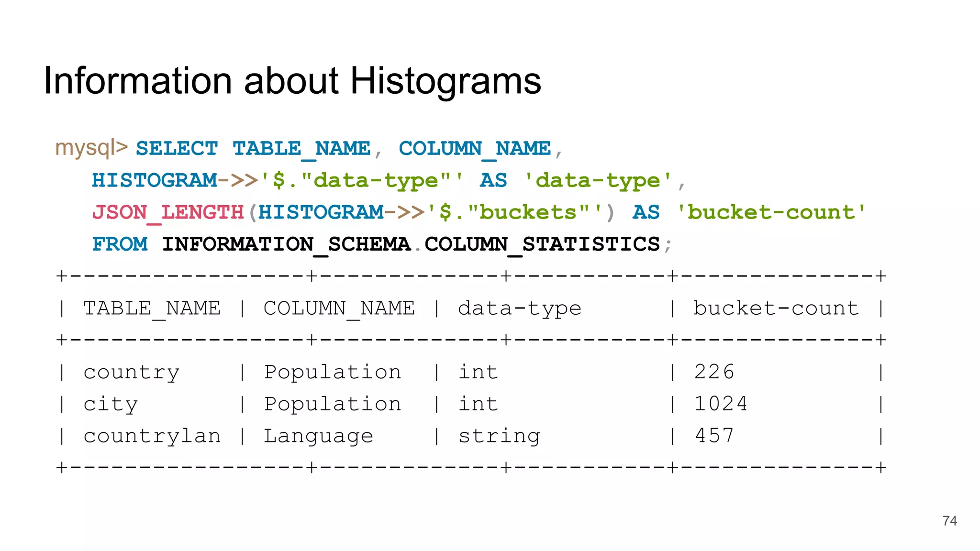The width and height of the screenshot is (980, 551).
Task: Click the 'mysql>' prompt text
Action: 91,148
